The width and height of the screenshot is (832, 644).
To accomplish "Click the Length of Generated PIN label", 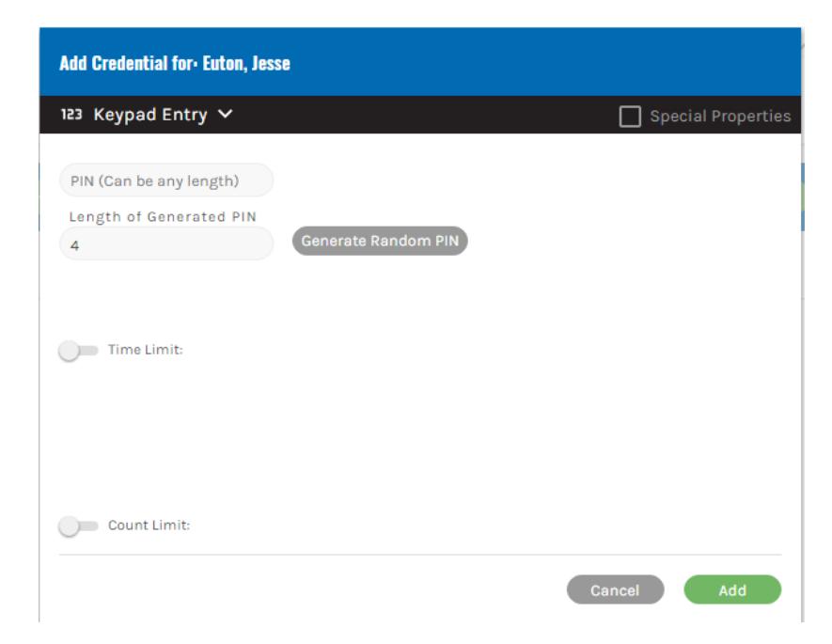I will point(163,216).
